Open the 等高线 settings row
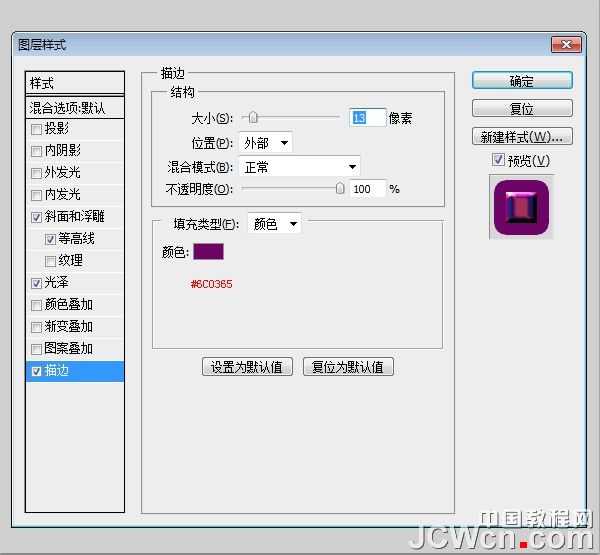 coord(75,239)
